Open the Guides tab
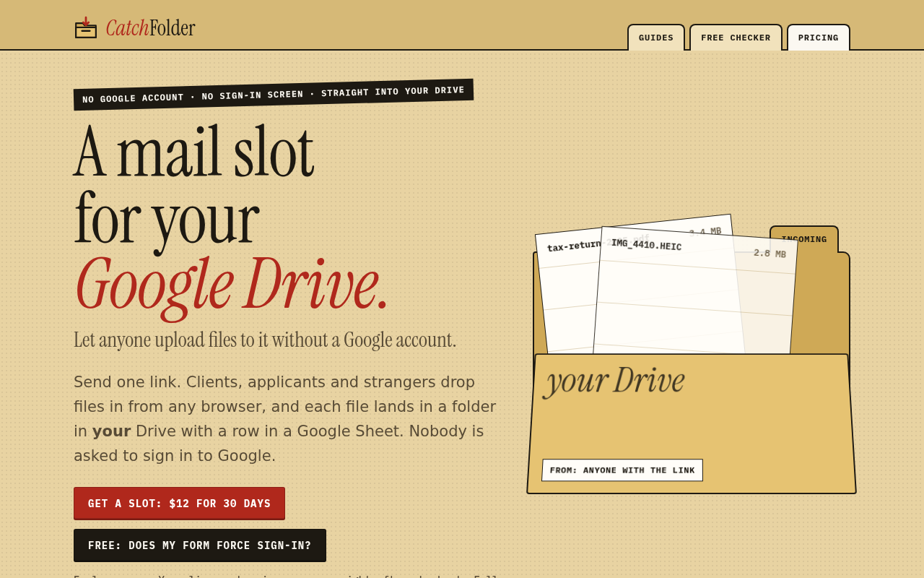 pyautogui.click(x=656, y=38)
